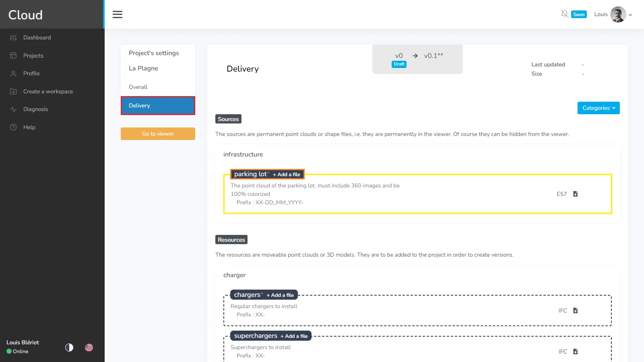Screen dimensions: 644x362
Task: Click the file upload icon next to E57
Action: pos(576,194)
